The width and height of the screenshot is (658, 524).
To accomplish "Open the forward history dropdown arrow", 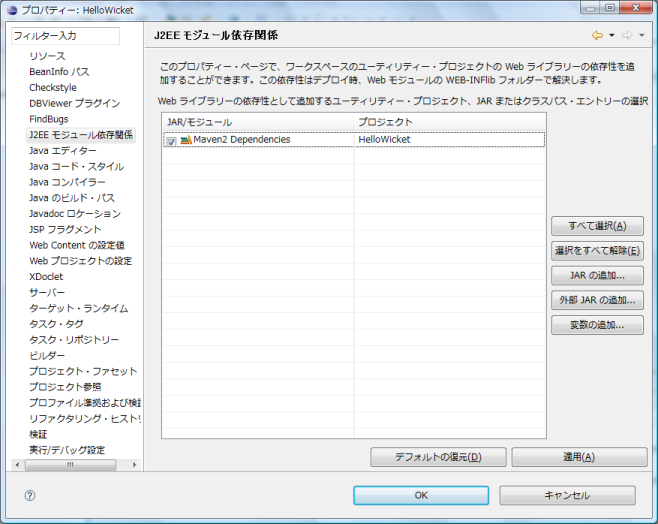I will pos(640,35).
